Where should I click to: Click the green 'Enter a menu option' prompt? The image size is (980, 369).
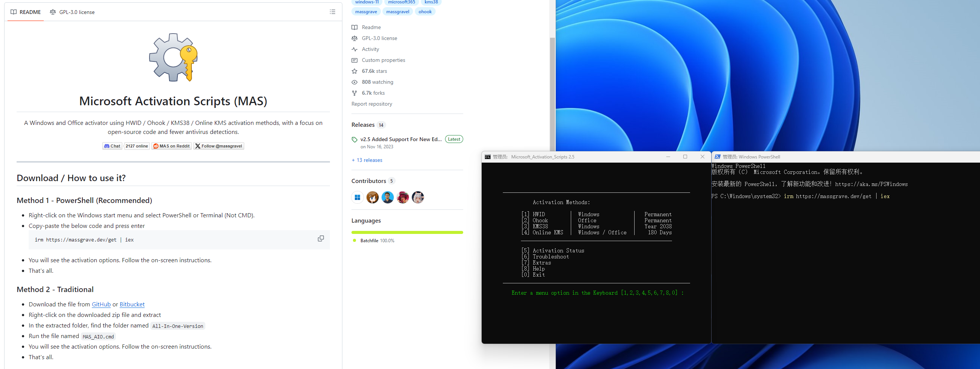click(x=597, y=293)
